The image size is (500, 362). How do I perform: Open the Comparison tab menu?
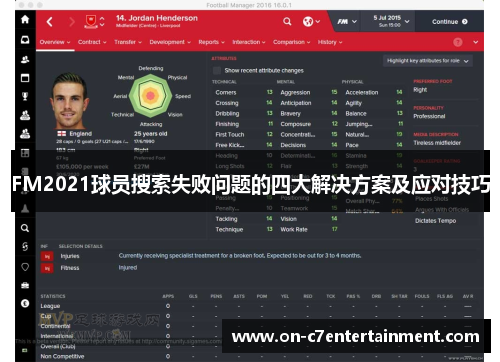(x=292, y=42)
